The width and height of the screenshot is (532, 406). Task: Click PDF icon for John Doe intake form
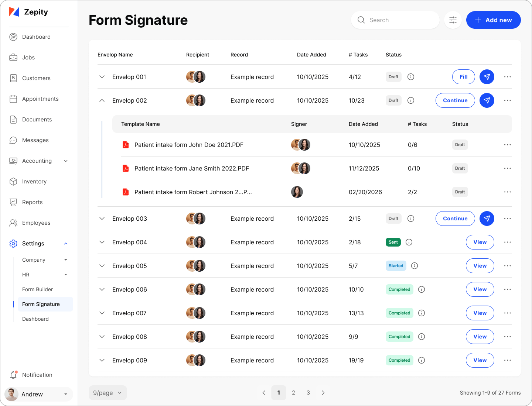tap(126, 145)
